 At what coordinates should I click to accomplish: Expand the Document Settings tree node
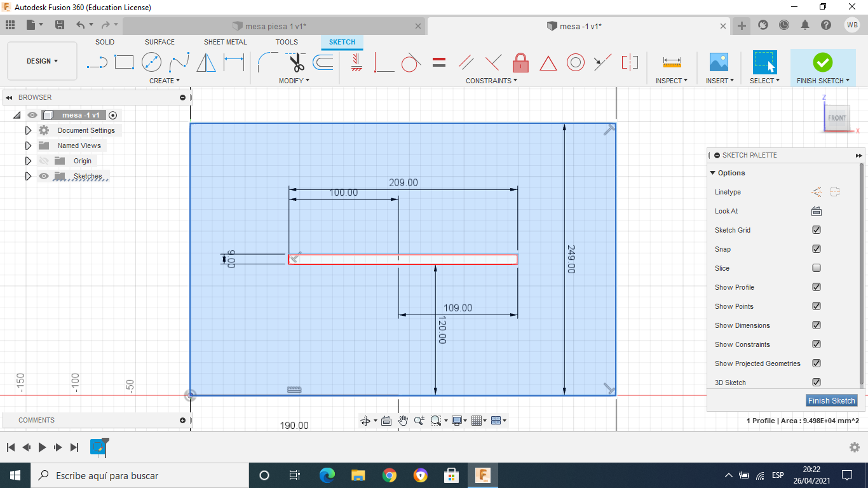click(28, 130)
